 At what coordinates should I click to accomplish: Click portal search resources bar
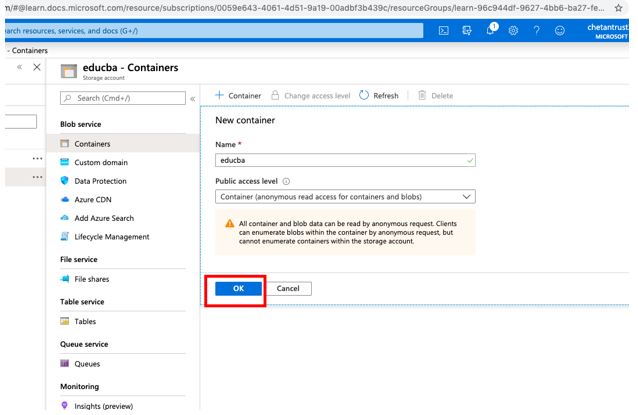(214, 31)
